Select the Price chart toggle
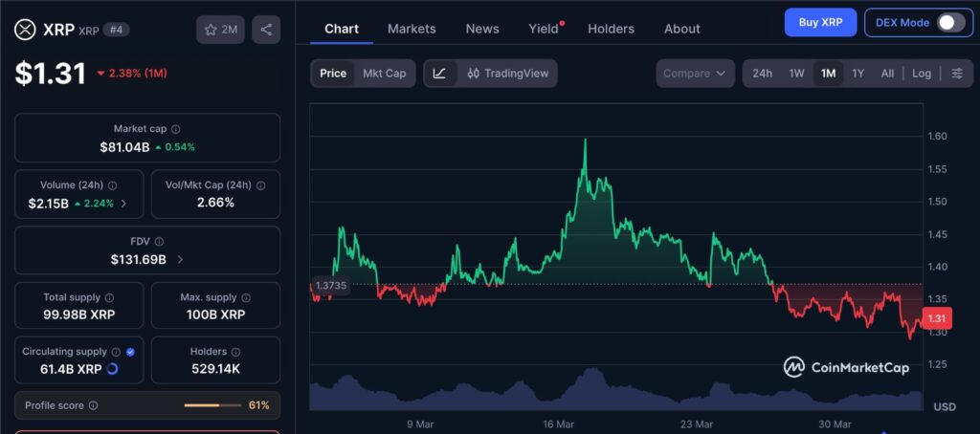 click(333, 73)
